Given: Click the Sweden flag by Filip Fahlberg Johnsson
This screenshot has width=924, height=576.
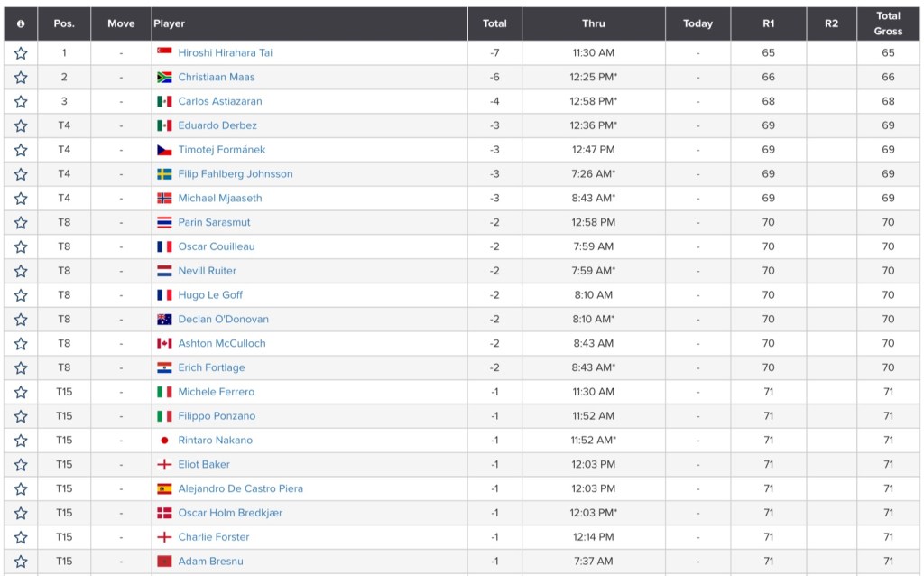Looking at the screenshot, I should 164,174.
